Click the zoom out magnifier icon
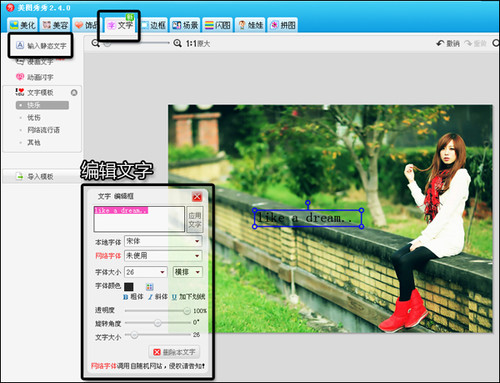 (x=95, y=43)
